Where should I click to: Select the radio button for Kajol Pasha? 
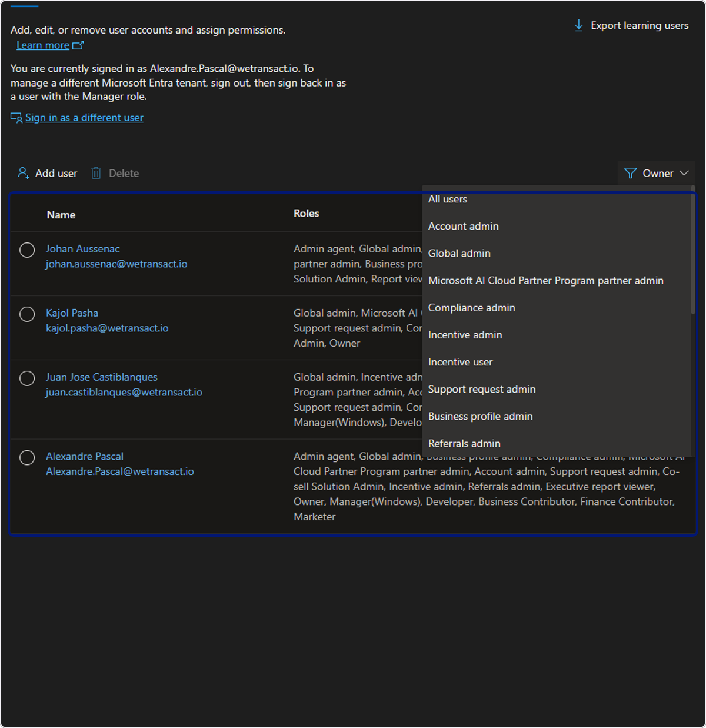coord(27,314)
